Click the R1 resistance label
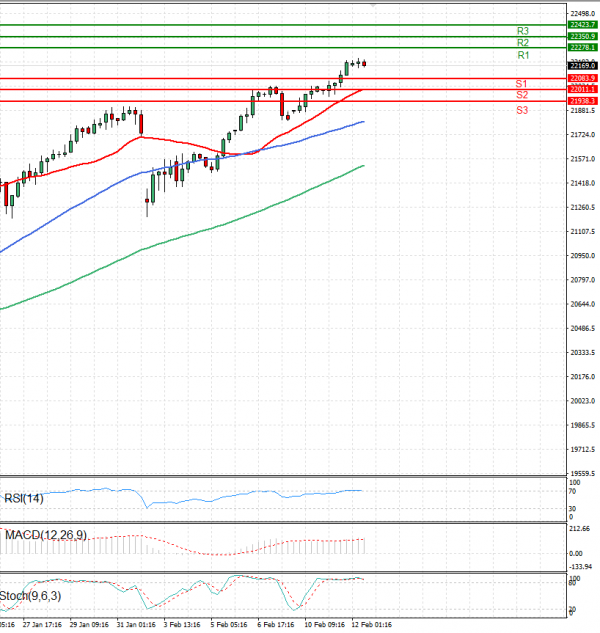Screen dimensions: 600x633 pyautogui.click(x=523, y=55)
